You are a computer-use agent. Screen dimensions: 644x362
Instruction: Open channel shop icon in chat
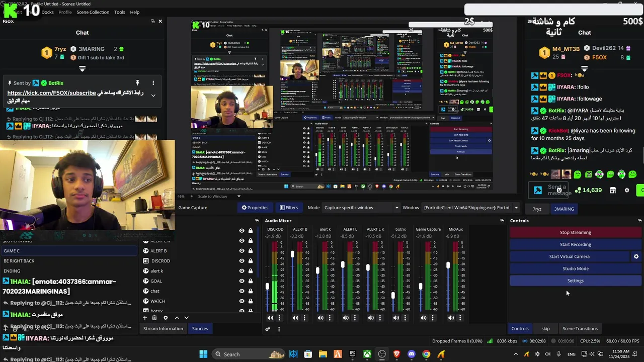(x=612, y=190)
